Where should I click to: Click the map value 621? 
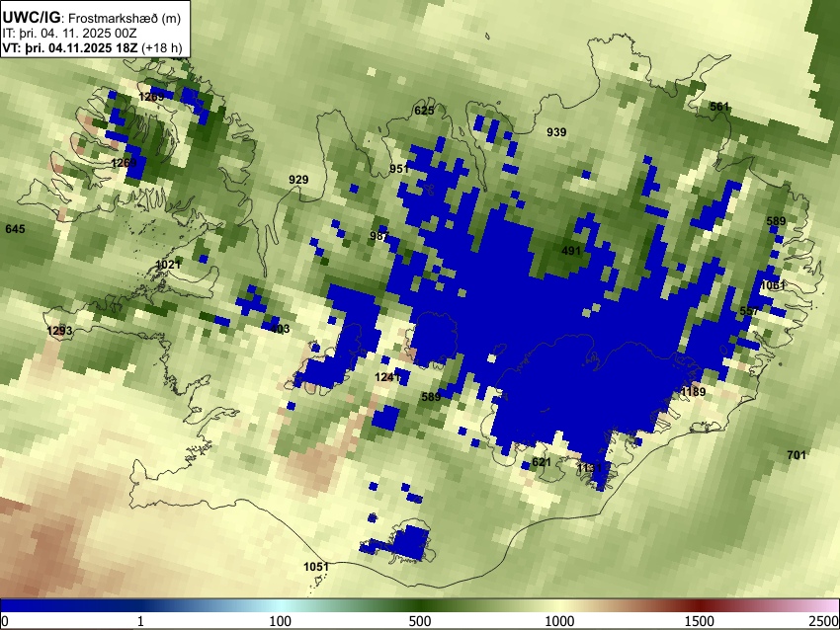coord(542,462)
